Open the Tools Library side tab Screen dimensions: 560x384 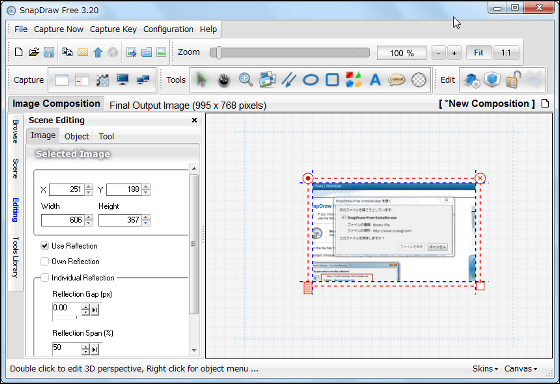15,257
